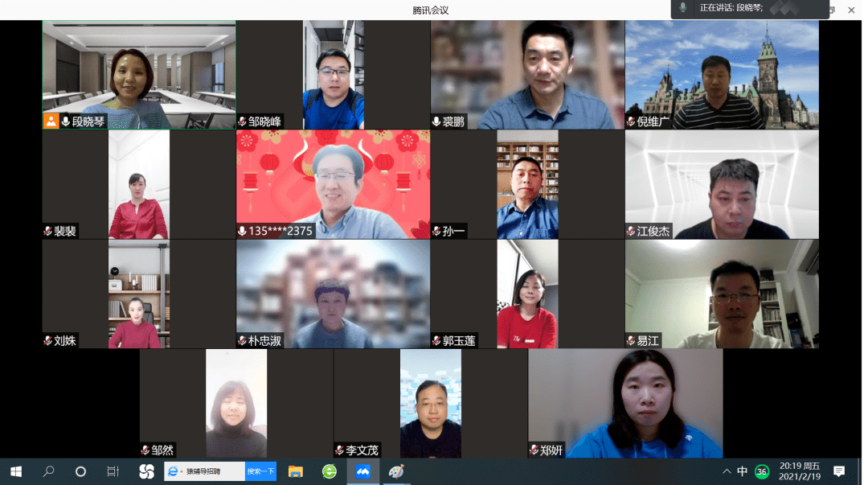Click the Cortana circle icon on the taskbar
Screen dimensions: 868x485
79,472
